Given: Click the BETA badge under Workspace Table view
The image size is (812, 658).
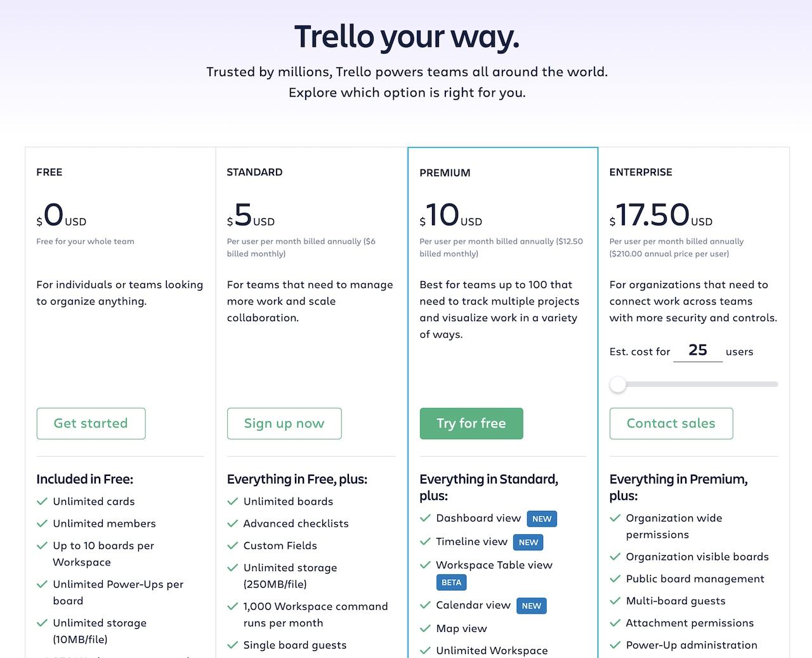Looking at the screenshot, I should [452, 582].
